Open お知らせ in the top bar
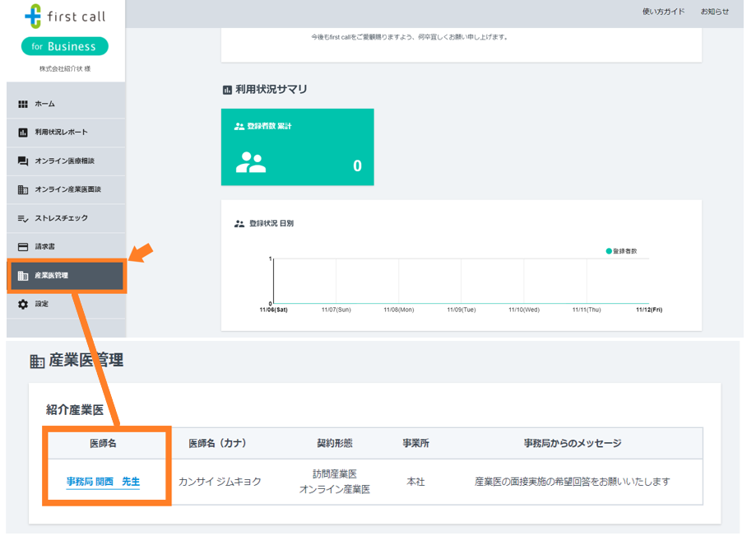This screenshot has height=536, width=756. pyautogui.click(x=714, y=12)
